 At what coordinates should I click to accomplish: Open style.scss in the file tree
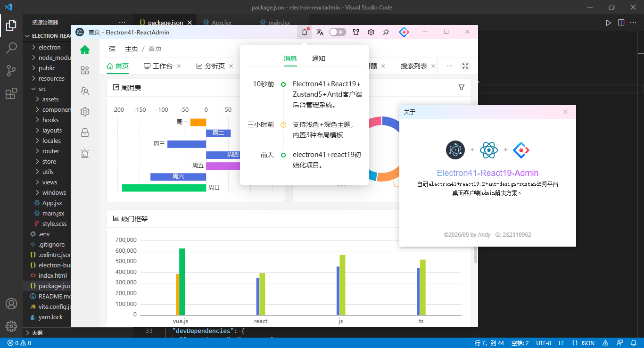tap(54, 224)
